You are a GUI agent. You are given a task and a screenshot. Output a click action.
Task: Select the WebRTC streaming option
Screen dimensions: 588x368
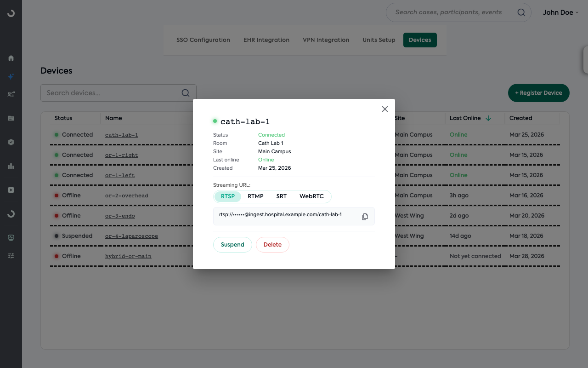tap(312, 196)
